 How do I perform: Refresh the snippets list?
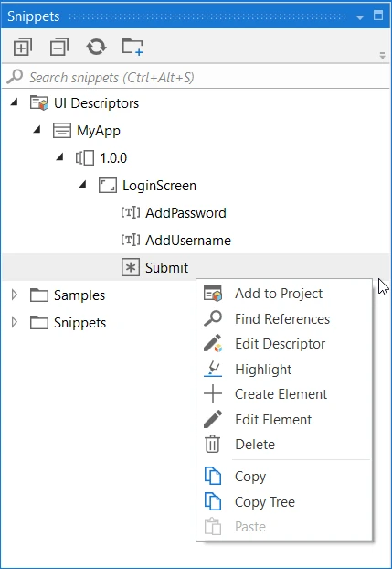point(96,47)
